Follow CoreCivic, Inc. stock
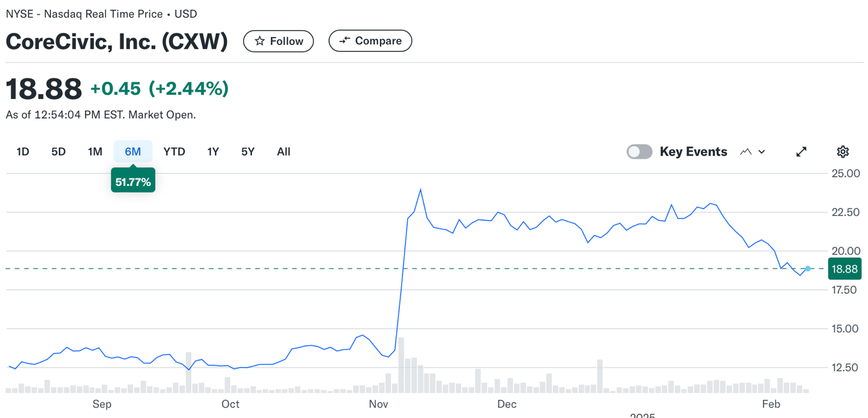 pos(279,41)
